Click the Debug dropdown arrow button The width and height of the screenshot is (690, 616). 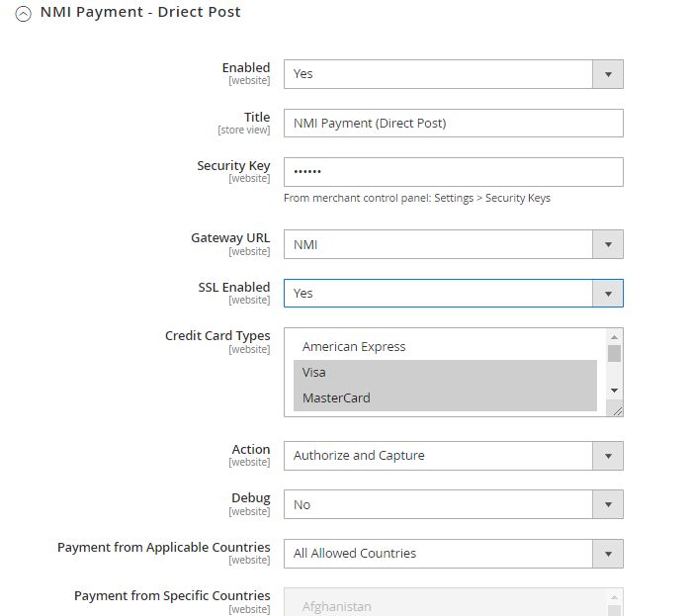(x=608, y=505)
